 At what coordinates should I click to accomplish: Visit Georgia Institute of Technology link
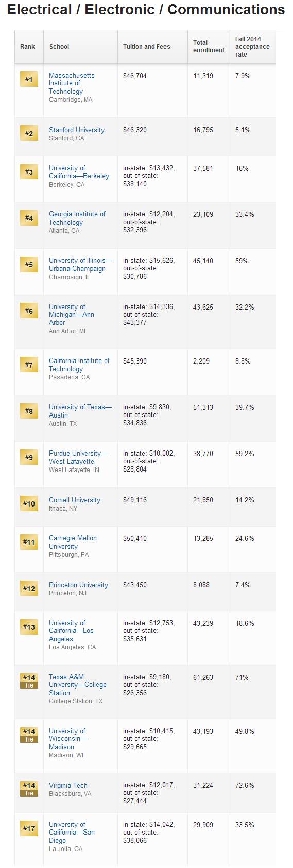coord(77,219)
